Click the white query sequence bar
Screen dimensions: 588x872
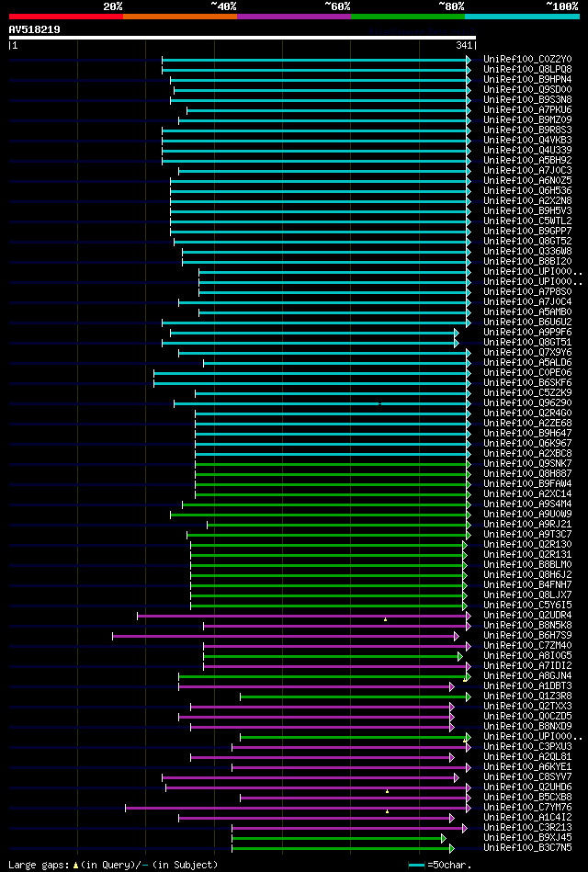[242, 38]
